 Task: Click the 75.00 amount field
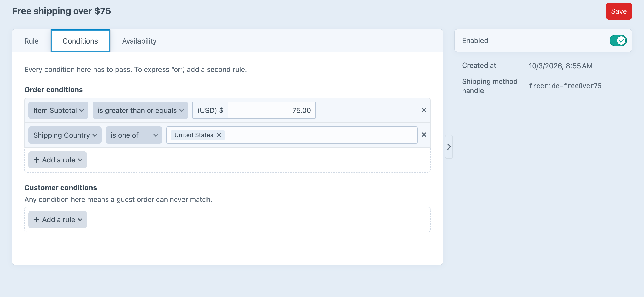tap(272, 110)
